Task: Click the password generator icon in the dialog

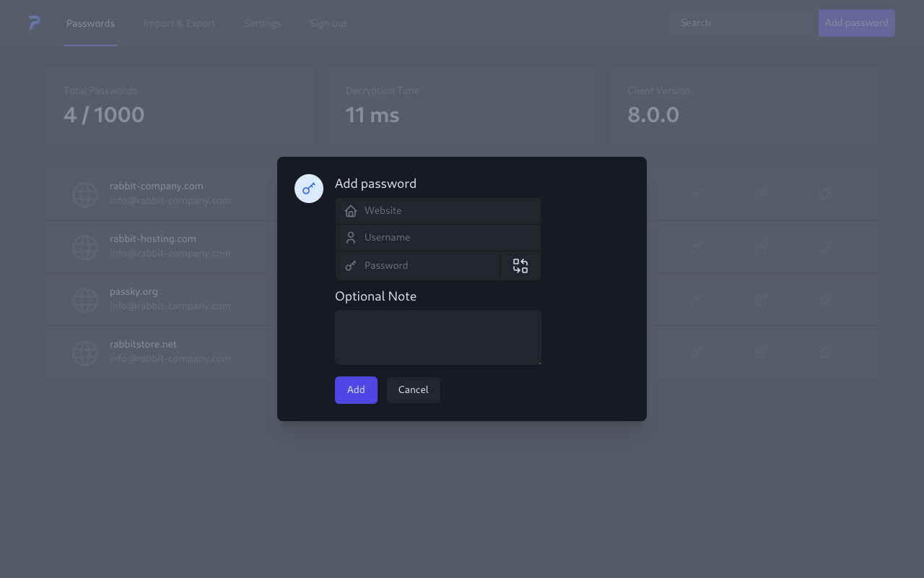Action: (x=520, y=266)
